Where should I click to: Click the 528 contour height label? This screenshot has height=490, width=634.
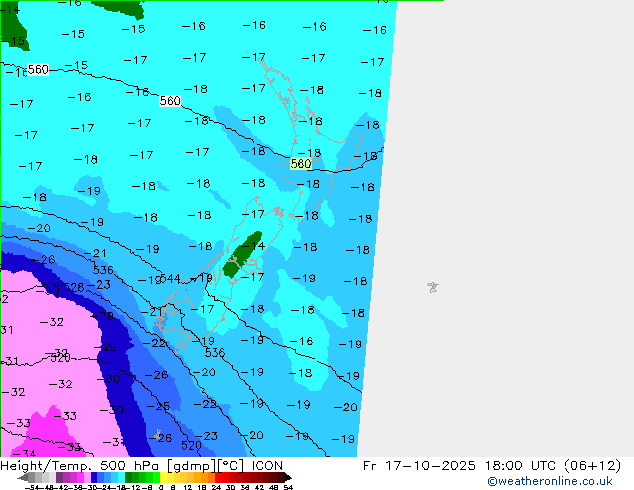pos(74,287)
